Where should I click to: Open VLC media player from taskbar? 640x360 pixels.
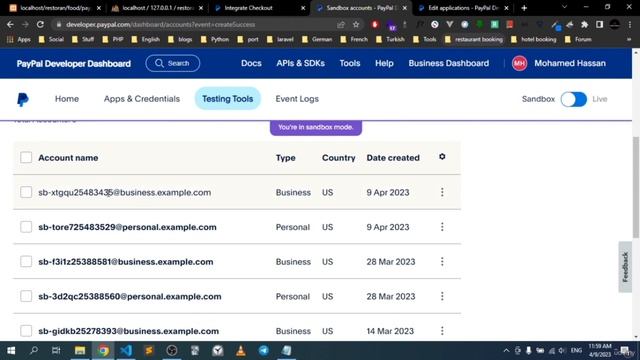[241, 350]
